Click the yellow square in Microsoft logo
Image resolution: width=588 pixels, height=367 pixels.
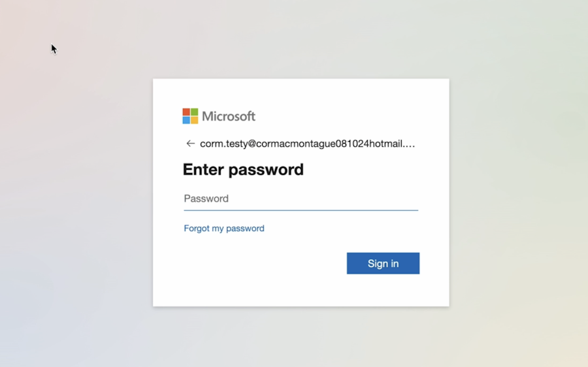[194, 120]
